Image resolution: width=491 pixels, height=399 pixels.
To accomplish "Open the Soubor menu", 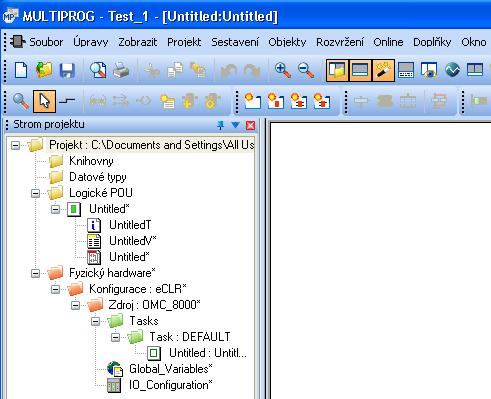I will tap(46, 42).
